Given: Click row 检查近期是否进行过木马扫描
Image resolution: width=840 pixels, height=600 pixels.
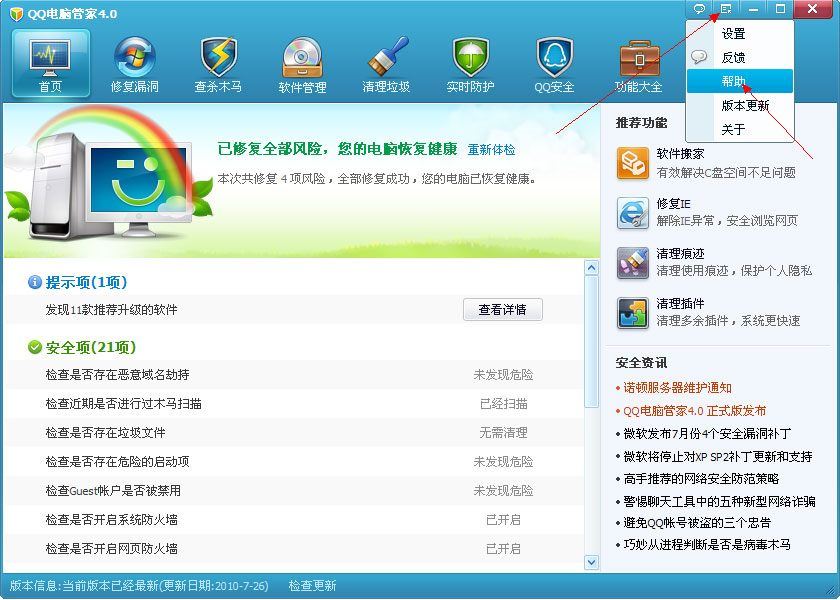Looking at the screenshot, I should coord(295,404).
